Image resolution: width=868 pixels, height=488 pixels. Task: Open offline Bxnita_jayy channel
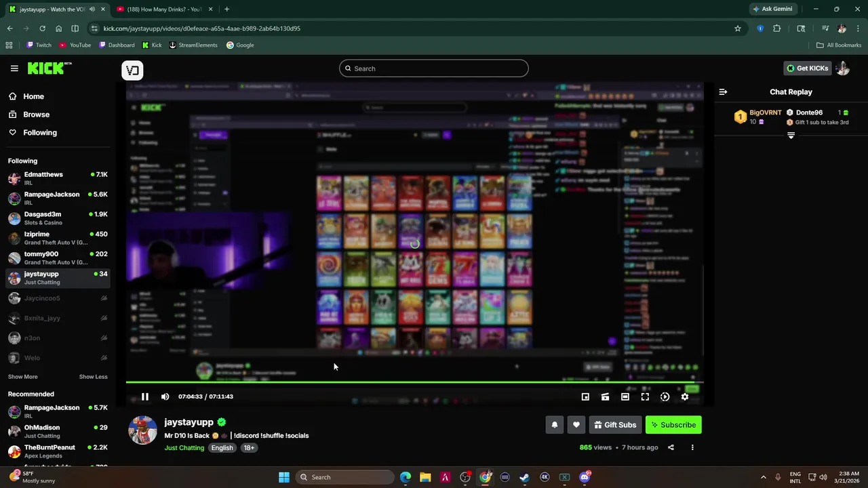58,318
